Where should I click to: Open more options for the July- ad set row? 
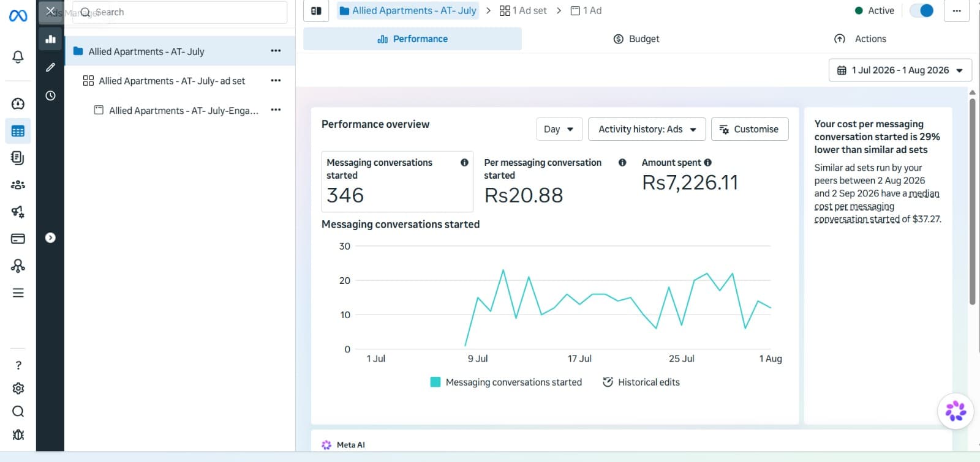tap(276, 80)
